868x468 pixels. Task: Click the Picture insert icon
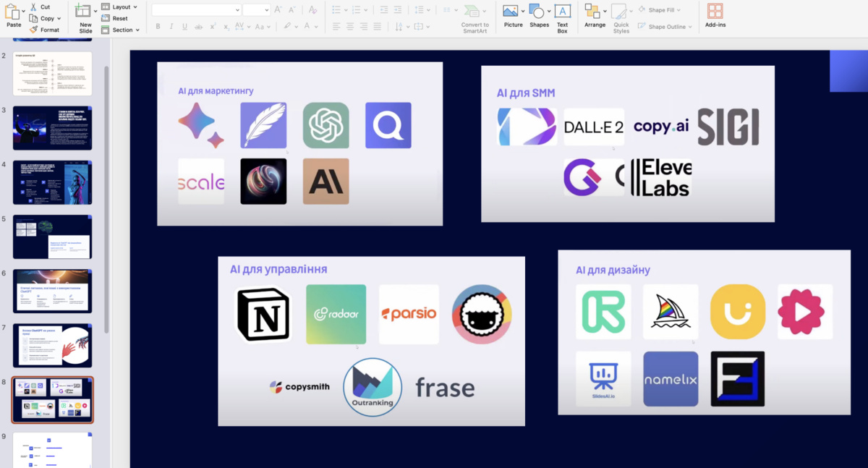pyautogui.click(x=511, y=11)
